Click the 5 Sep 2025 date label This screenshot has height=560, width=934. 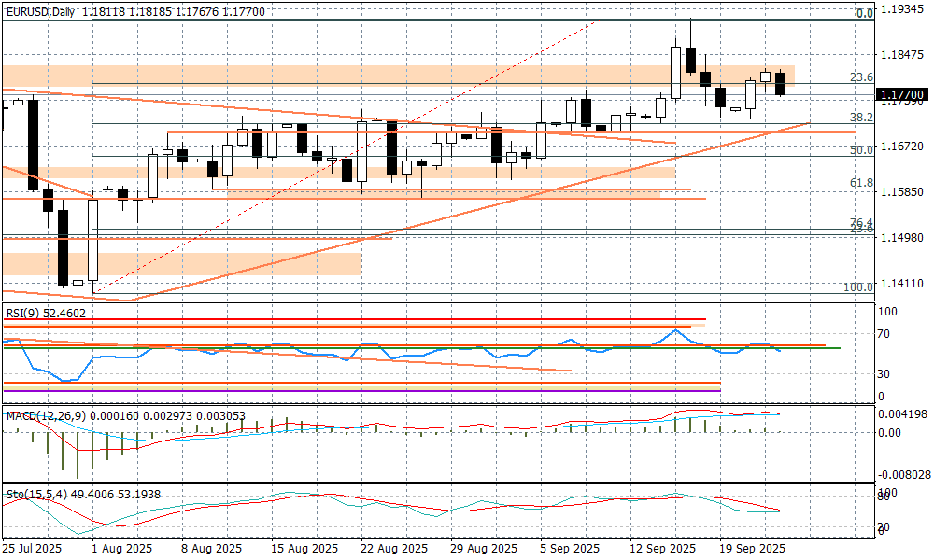click(x=570, y=548)
